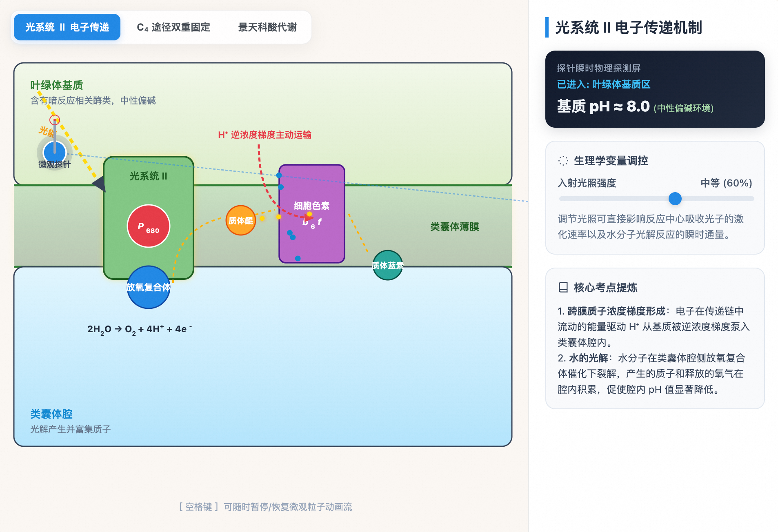Click the blue 微观探针 probe ball
778x532 pixels.
point(55,152)
